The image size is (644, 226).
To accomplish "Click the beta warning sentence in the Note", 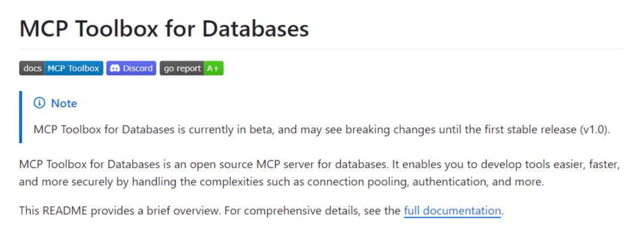I will (x=322, y=130).
